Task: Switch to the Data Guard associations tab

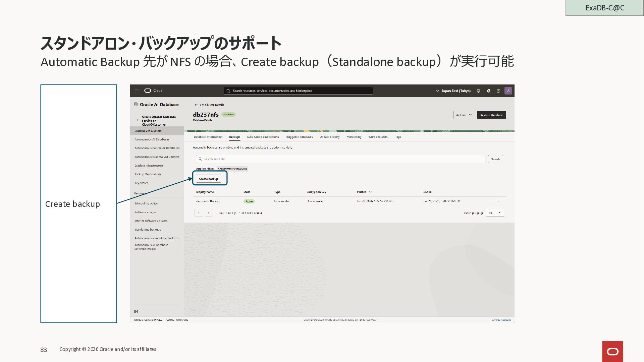Action: pos(263,137)
